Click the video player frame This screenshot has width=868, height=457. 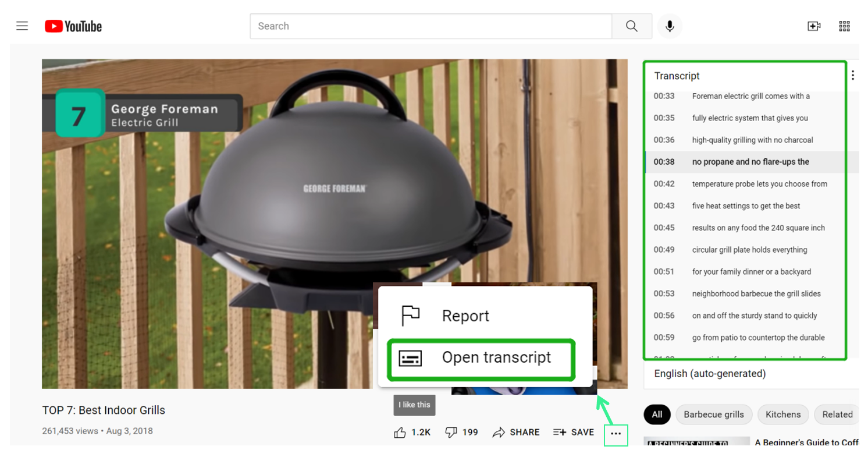click(x=335, y=224)
